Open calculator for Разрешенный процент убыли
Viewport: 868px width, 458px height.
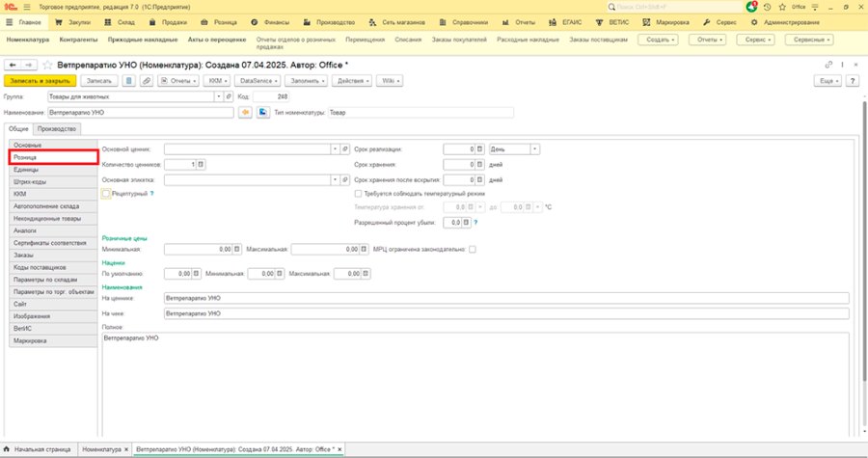point(466,223)
